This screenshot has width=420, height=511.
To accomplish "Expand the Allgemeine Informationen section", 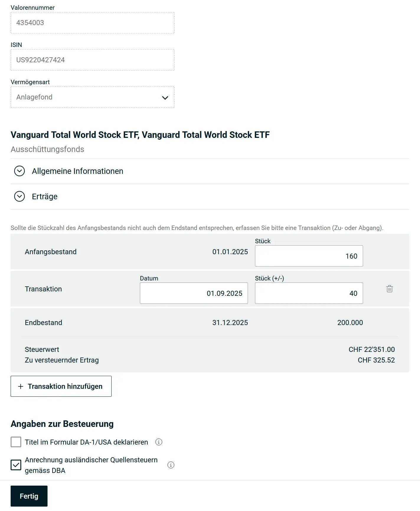I will [78, 171].
